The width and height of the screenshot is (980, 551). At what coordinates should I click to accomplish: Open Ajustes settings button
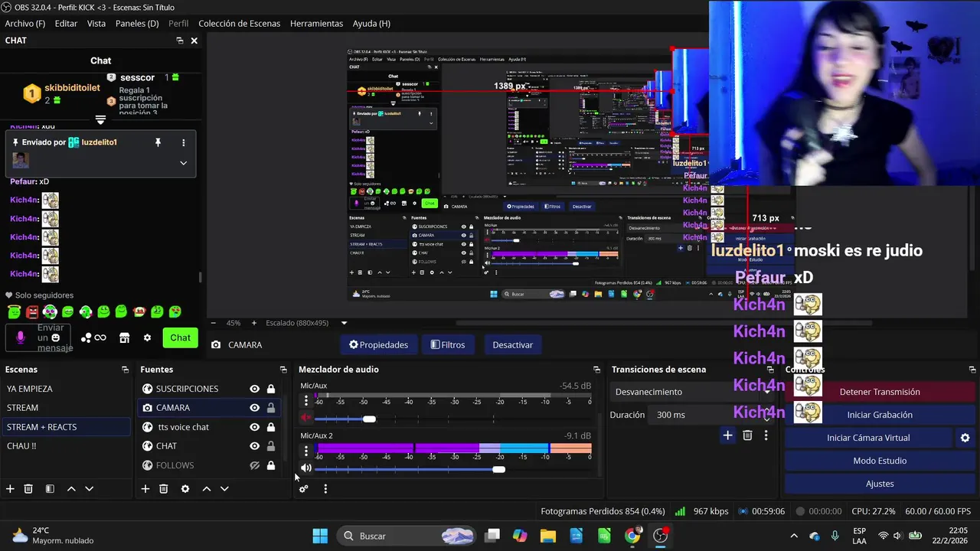(880, 484)
